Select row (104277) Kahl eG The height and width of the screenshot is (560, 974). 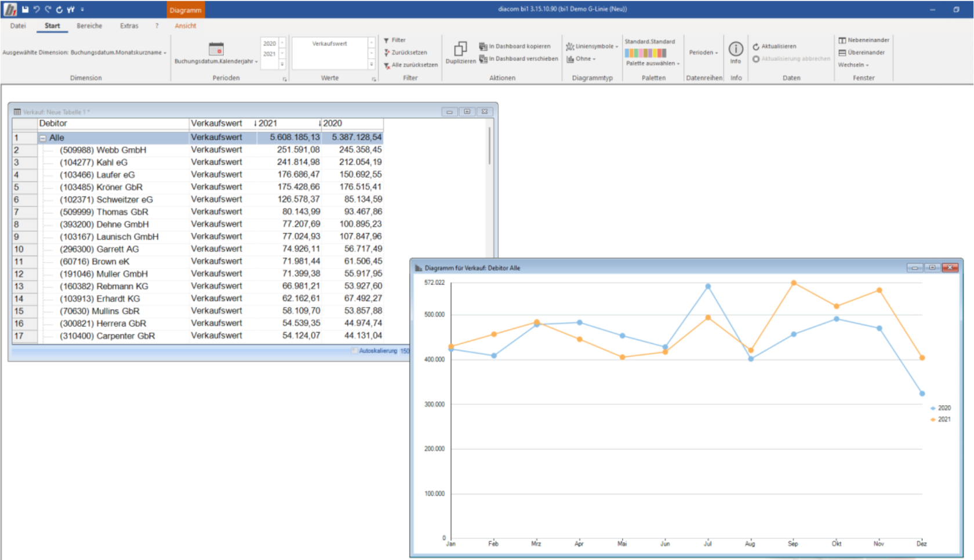click(197, 162)
